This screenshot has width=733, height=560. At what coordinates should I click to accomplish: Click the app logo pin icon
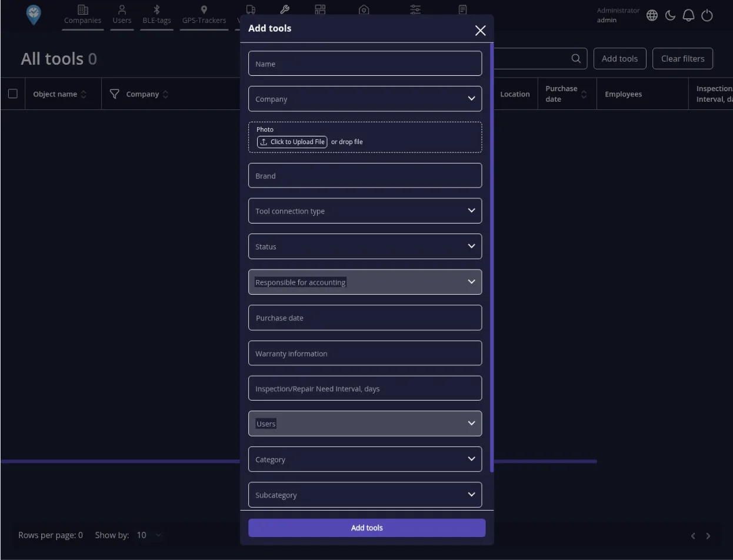(34, 15)
